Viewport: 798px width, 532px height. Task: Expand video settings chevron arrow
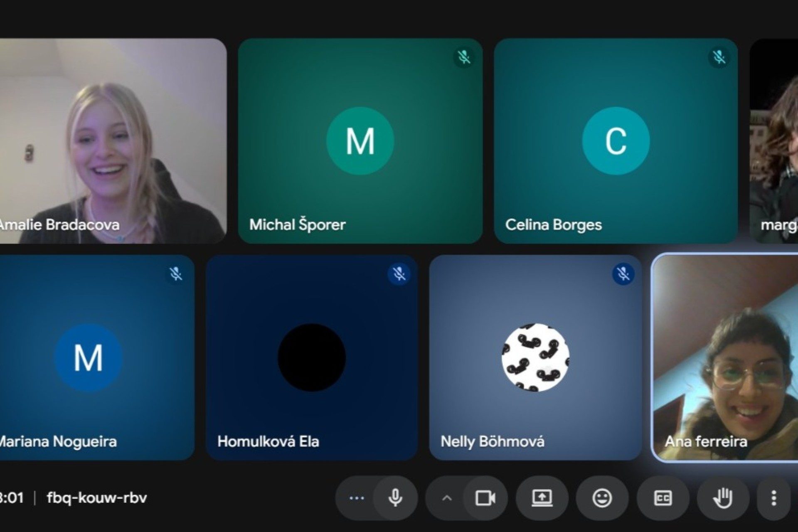click(x=447, y=498)
